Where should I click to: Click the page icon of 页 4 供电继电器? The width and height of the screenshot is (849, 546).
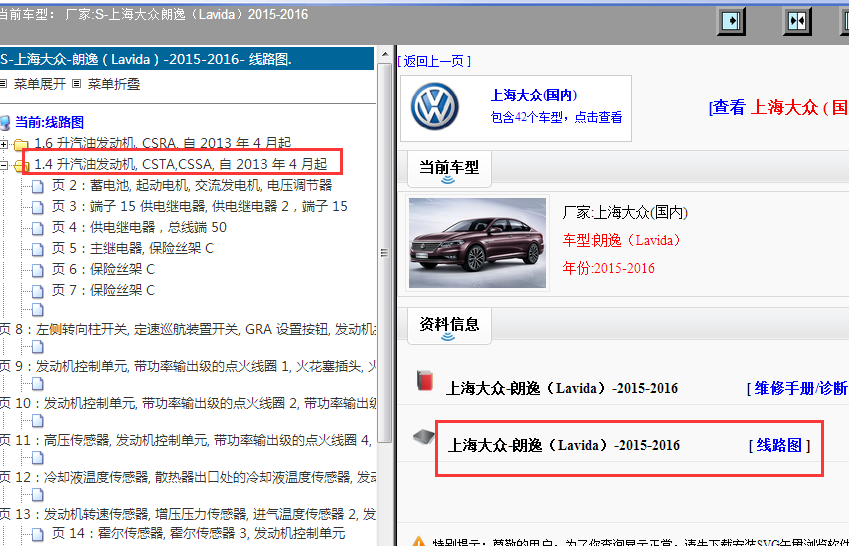[37, 229]
